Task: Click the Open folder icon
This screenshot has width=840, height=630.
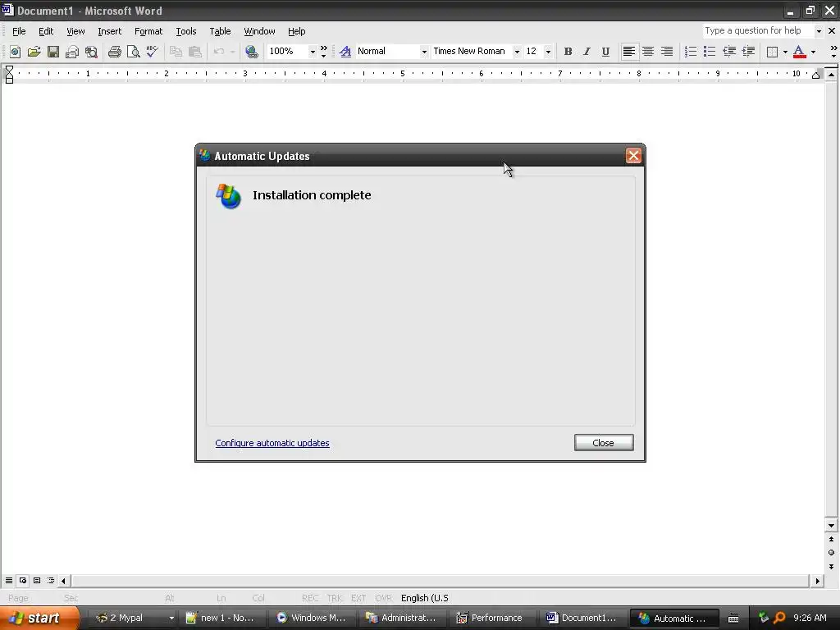Action: tap(34, 52)
